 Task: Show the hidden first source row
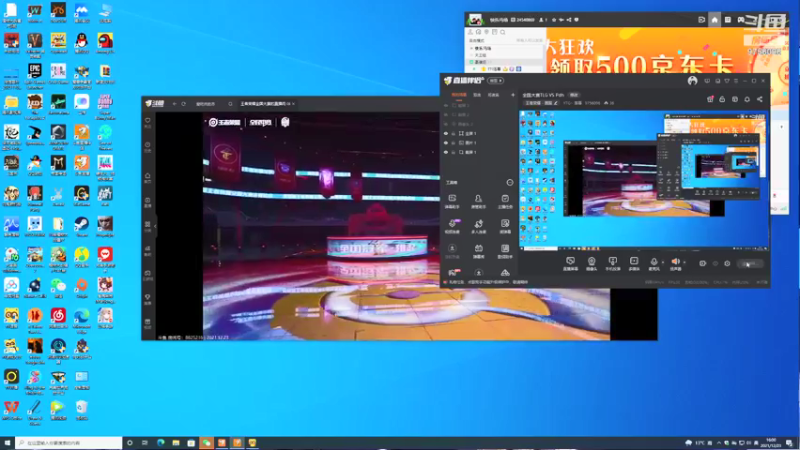click(x=446, y=106)
